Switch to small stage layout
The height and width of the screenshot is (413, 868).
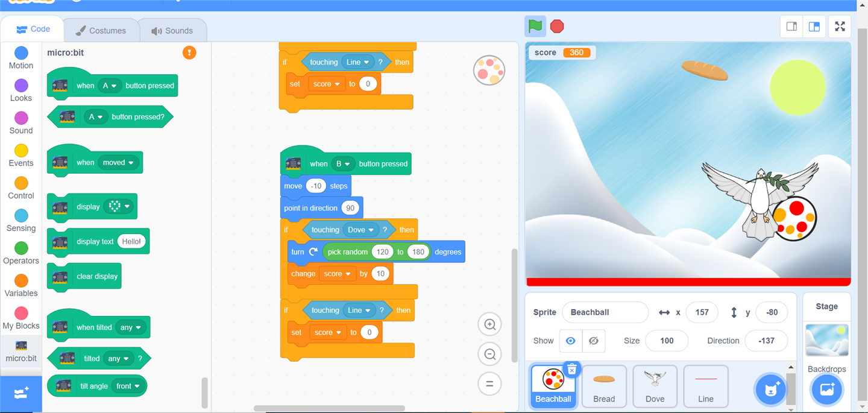pyautogui.click(x=791, y=27)
